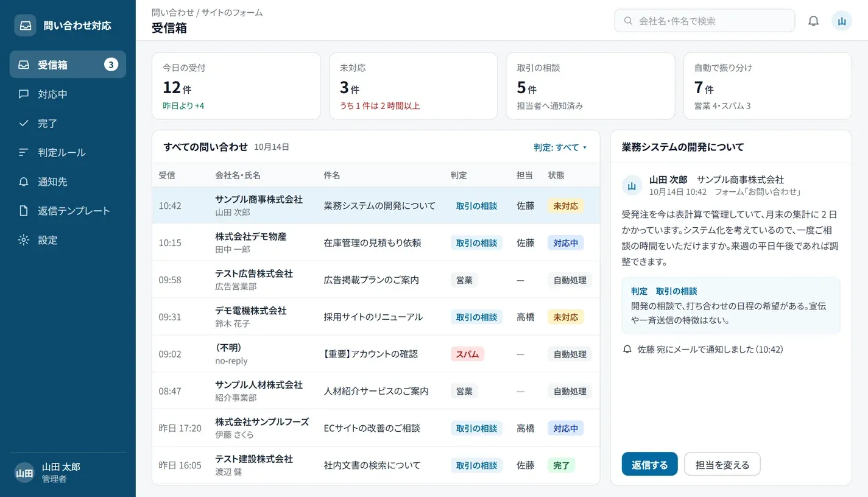This screenshot has width=868, height=497.
Task: Click the subject 人材紹介サービスのご案内
Action: click(x=376, y=392)
